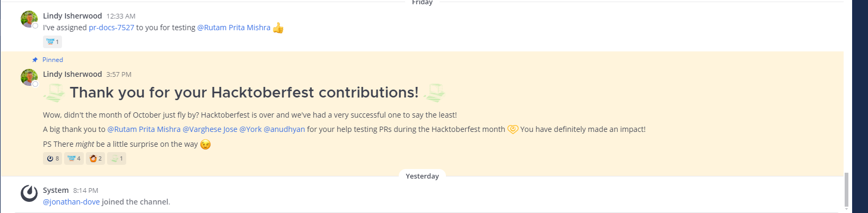Open the 3:57 PM timestamp permalink
Screen dimensions: 868x213
click(119, 75)
